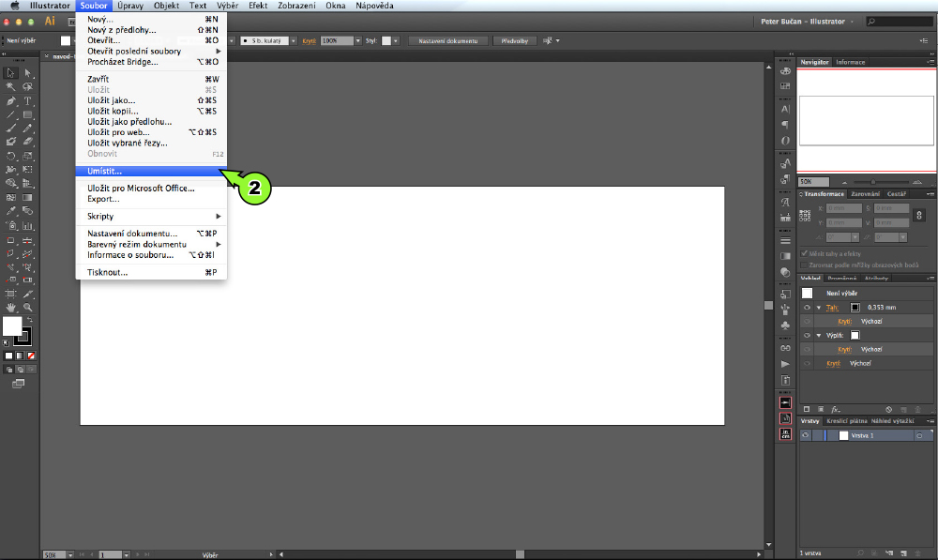
Task: Open the Stroke panel icon in dock
Action: (x=785, y=240)
